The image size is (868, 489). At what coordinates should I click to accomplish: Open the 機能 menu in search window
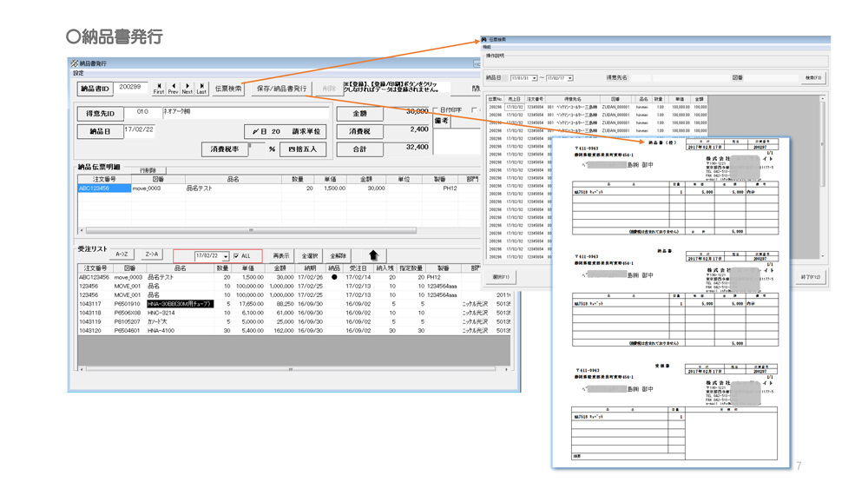coord(489,48)
